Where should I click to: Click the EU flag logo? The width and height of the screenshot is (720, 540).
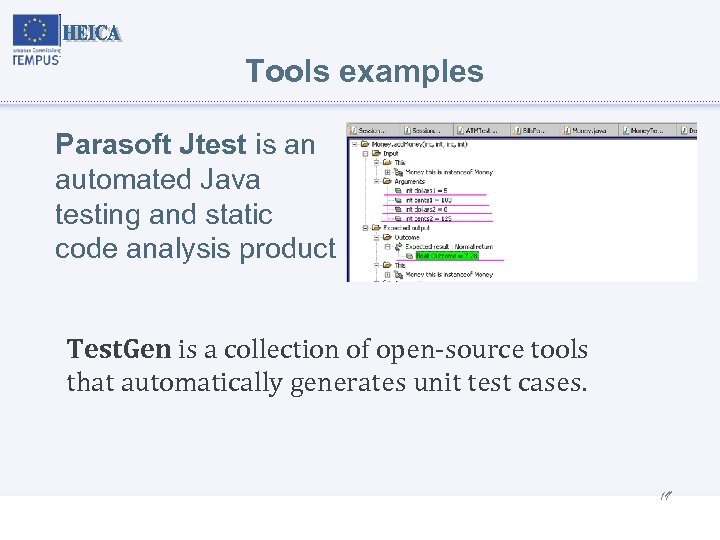pos(37,31)
